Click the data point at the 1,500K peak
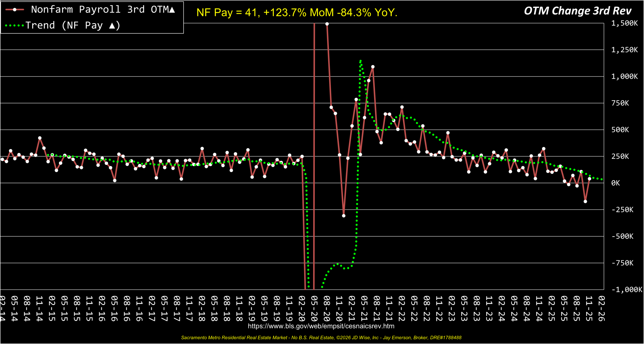 pyautogui.click(x=327, y=24)
